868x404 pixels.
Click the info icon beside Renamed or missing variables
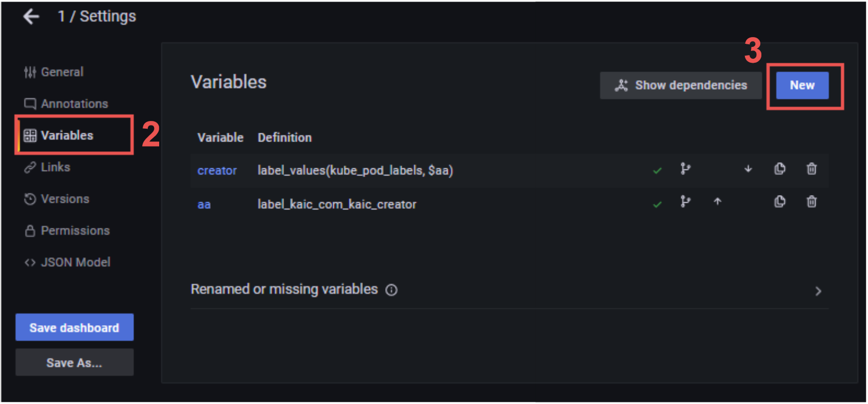(x=392, y=290)
